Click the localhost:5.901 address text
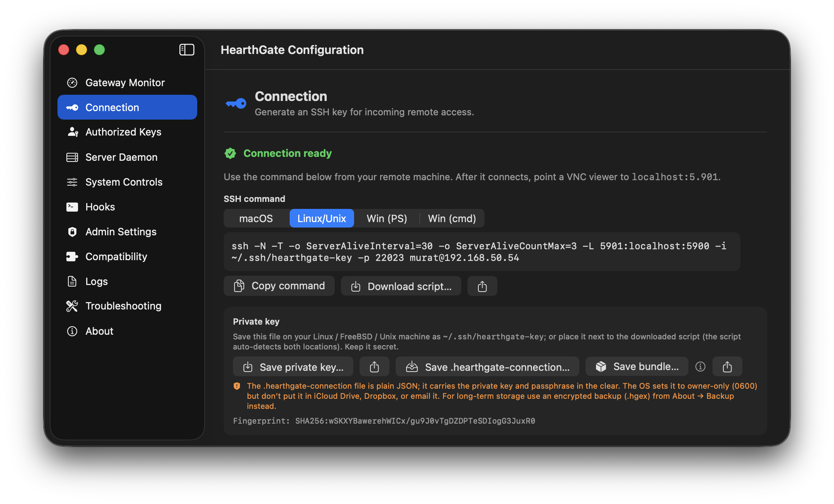The height and width of the screenshot is (504, 834). coord(675,177)
